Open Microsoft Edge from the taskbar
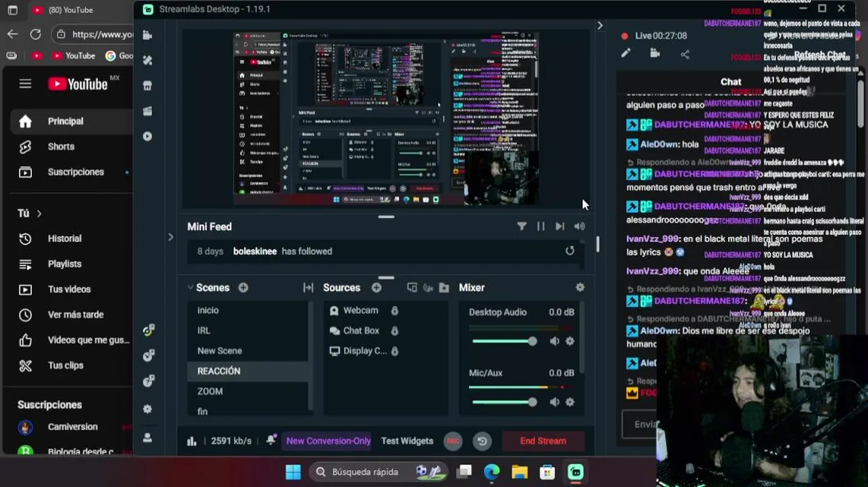The height and width of the screenshot is (487, 868). click(x=491, y=472)
